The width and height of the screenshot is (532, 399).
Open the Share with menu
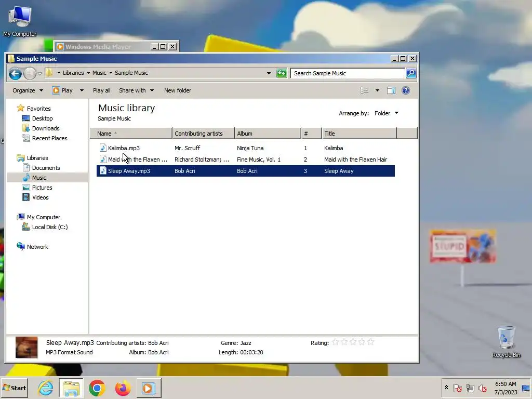click(137, 90)
